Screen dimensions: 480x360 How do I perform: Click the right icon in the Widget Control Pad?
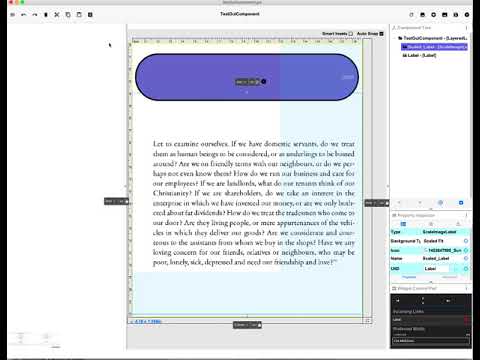tap(448, 301)
